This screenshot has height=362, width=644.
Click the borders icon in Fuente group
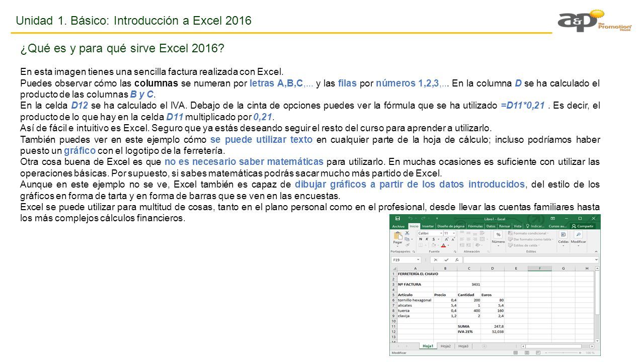[x=421, y=245]
